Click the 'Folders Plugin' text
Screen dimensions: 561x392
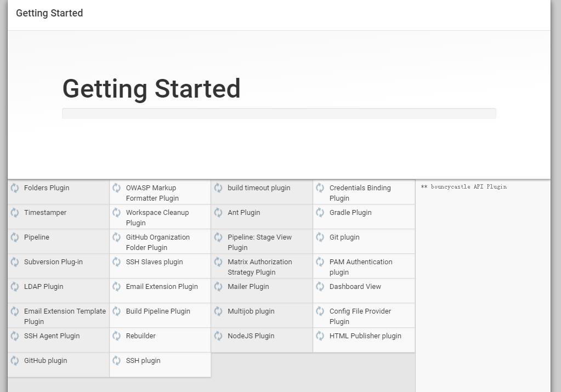47,188
